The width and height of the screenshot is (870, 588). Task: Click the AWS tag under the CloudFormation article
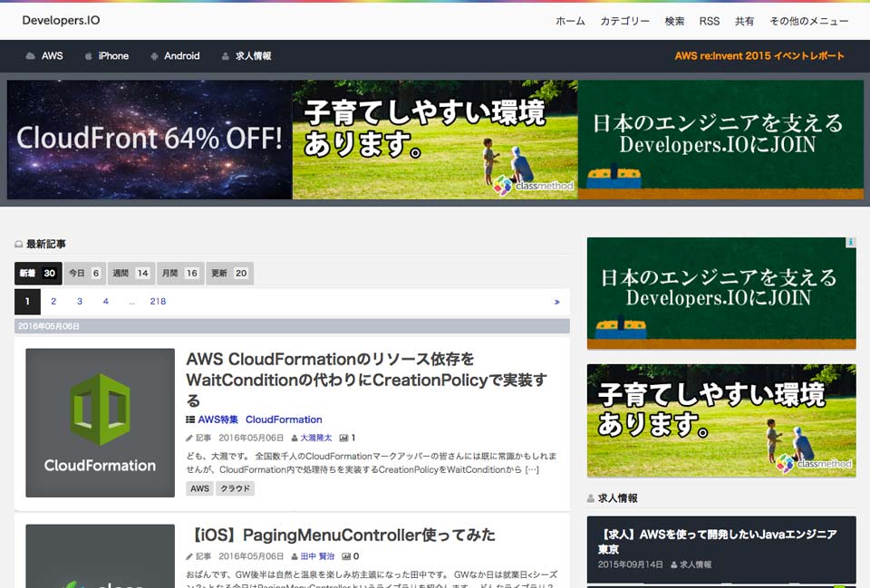199,488
